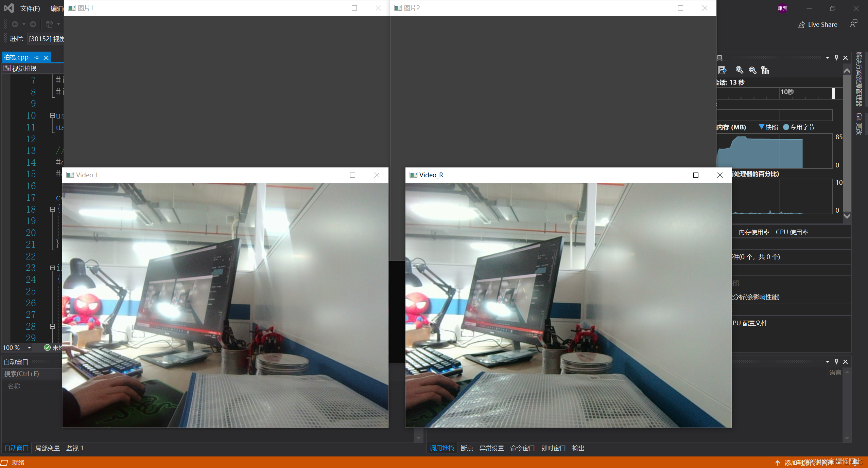
Task: Open the 文件(F) menu
Action: click(x=30, y=8)
